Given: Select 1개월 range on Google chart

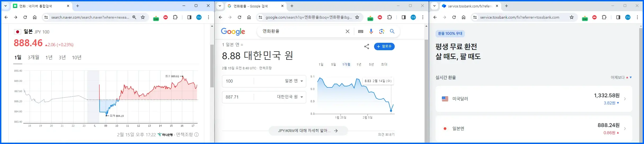Looking at the screenshot, I should [346, 65].
